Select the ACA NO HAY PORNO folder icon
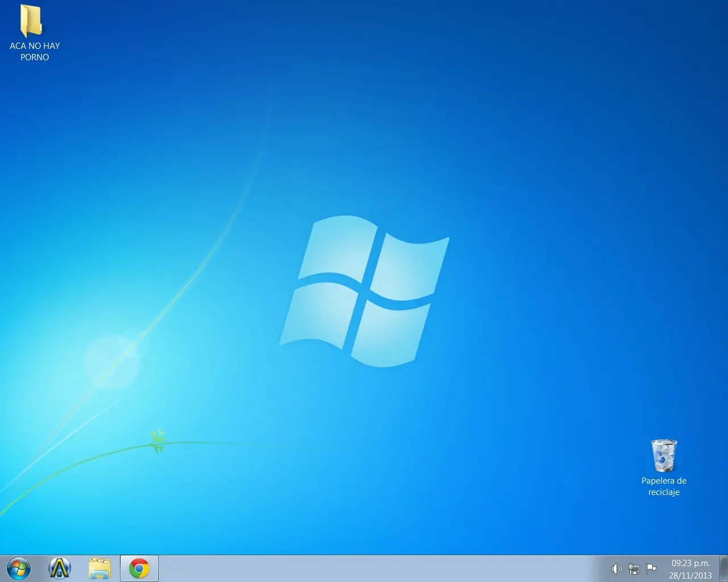728x582 pixels. pyautogui.click(x=32, y=21)
